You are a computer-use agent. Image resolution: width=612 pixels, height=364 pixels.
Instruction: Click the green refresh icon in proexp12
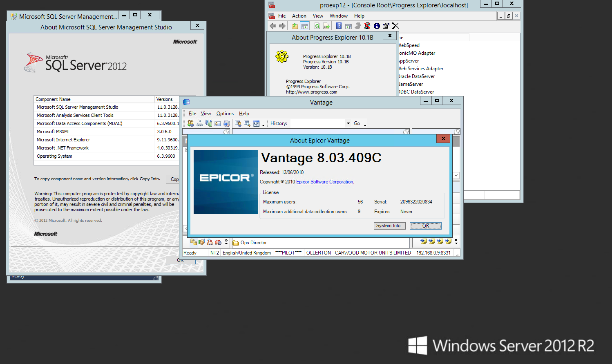pos(317,26)
